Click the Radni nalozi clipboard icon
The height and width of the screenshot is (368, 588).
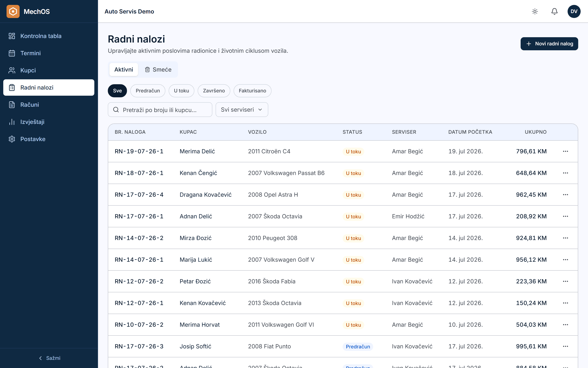tap(12, 87)
